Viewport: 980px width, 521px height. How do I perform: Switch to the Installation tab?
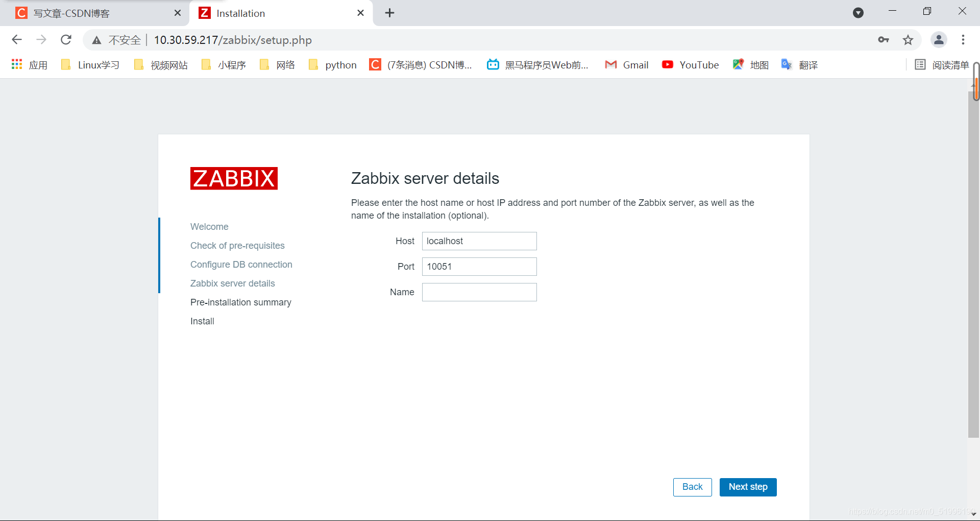(281, 13)
